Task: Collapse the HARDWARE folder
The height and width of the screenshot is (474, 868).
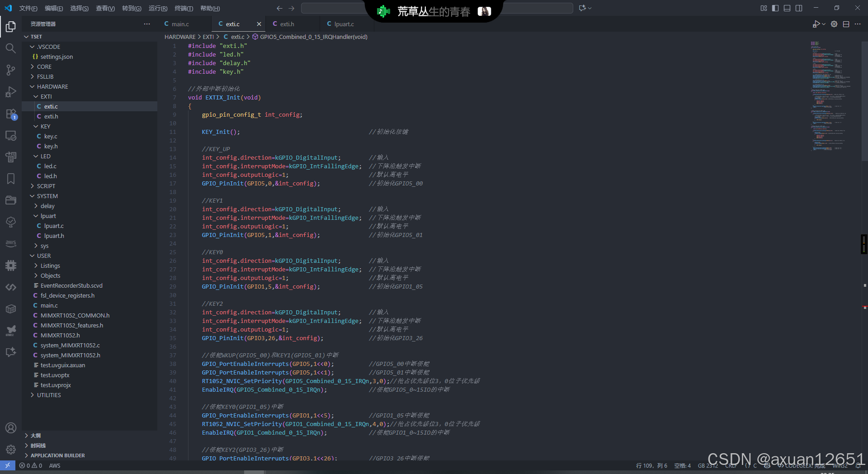Action: pos(90,86)
